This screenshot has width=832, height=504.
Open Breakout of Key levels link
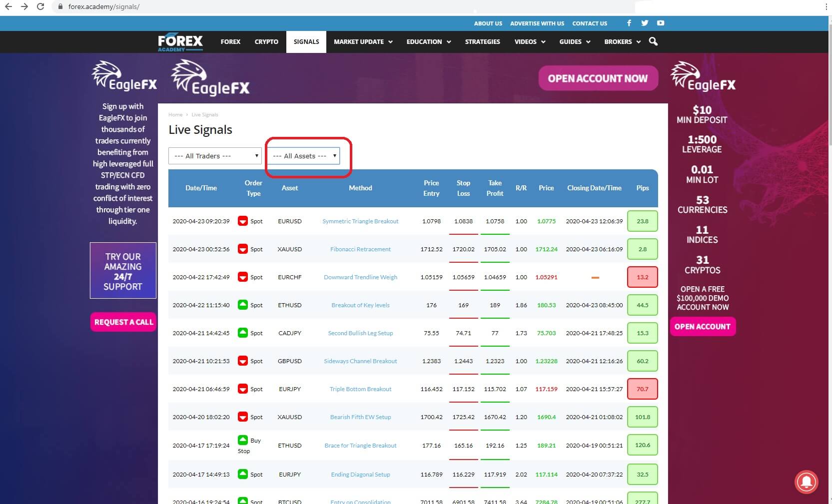[360, 305]
